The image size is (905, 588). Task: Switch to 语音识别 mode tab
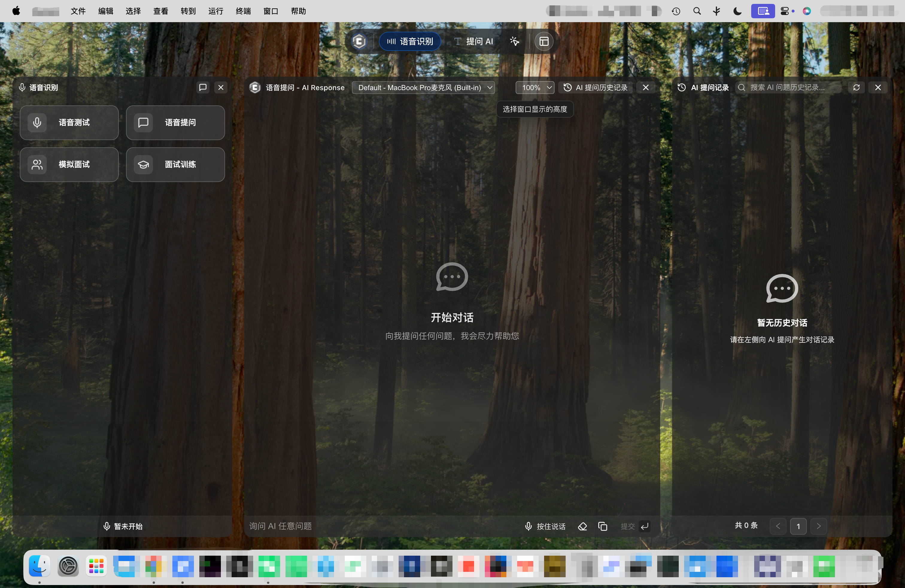[x=410, y=41]
